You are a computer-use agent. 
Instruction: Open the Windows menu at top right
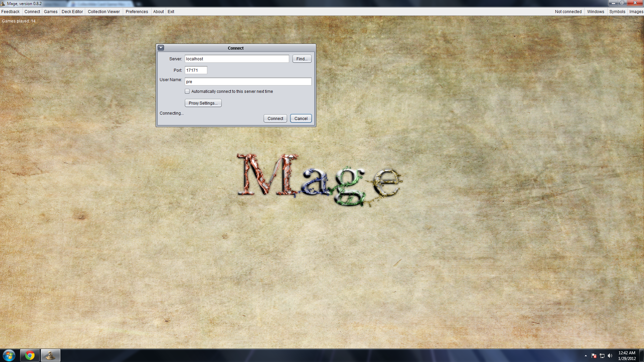point(595,11)
